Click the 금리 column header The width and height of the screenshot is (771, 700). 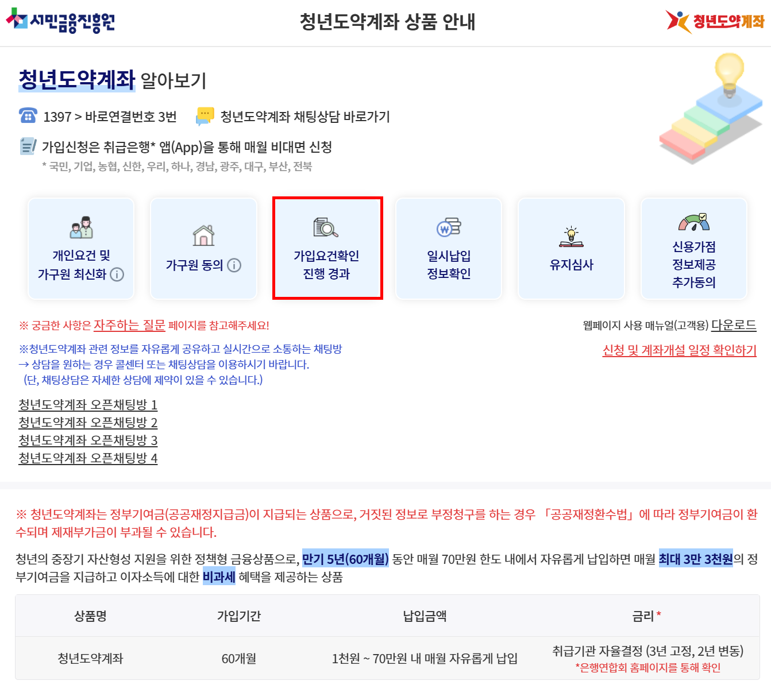coord(647,616)
